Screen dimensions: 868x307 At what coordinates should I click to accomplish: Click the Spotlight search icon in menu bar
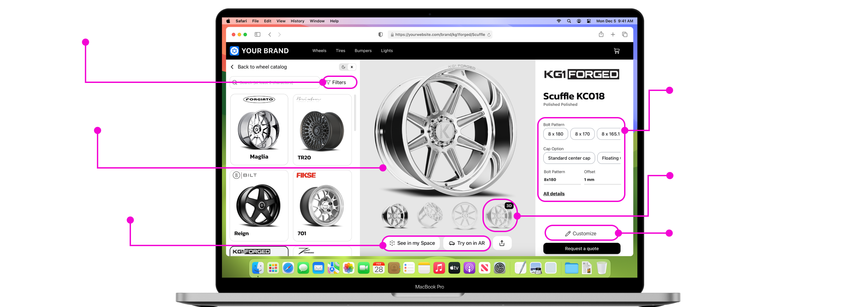pos(569,21)
